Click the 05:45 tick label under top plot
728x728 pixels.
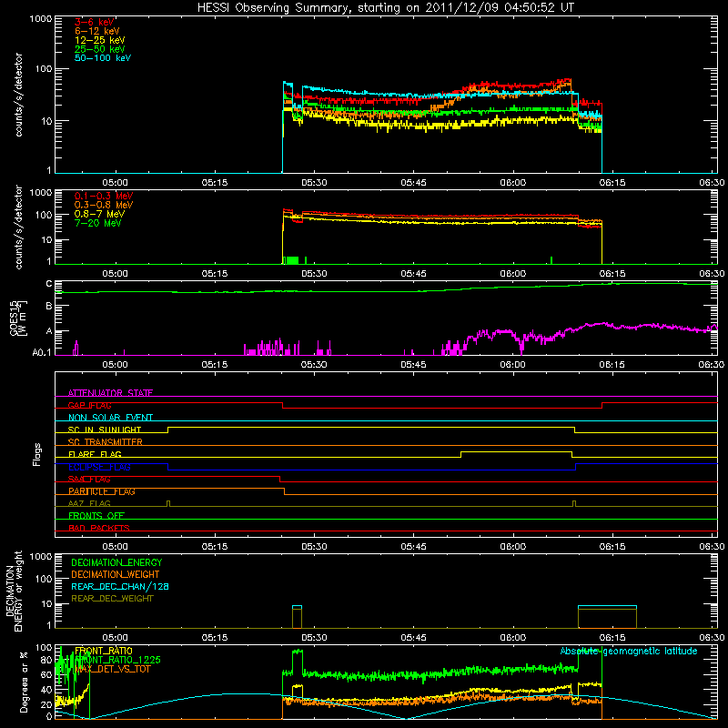[x=413, y=183]
